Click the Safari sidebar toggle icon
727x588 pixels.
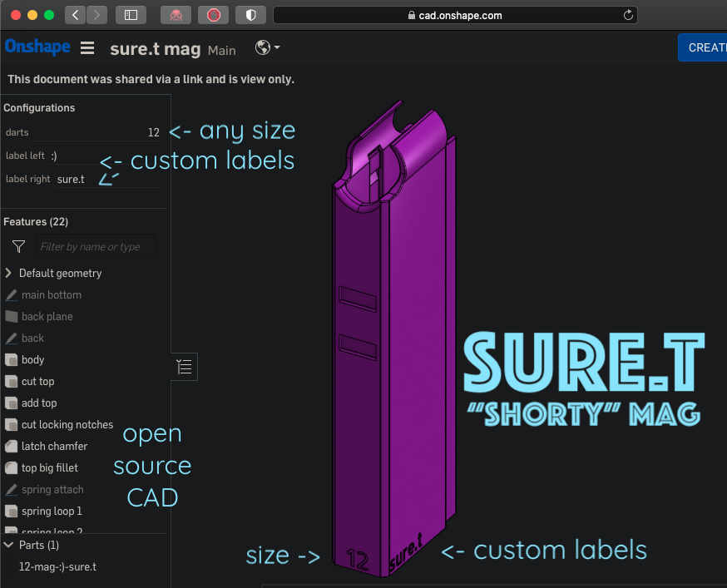tap(131, 15)
